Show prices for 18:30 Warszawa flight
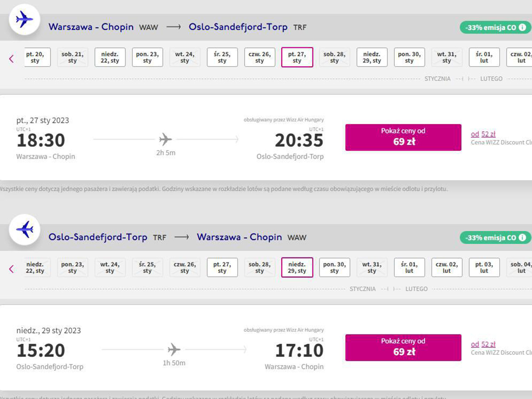This screenshot has height=399, width=532. pos(403,137)
